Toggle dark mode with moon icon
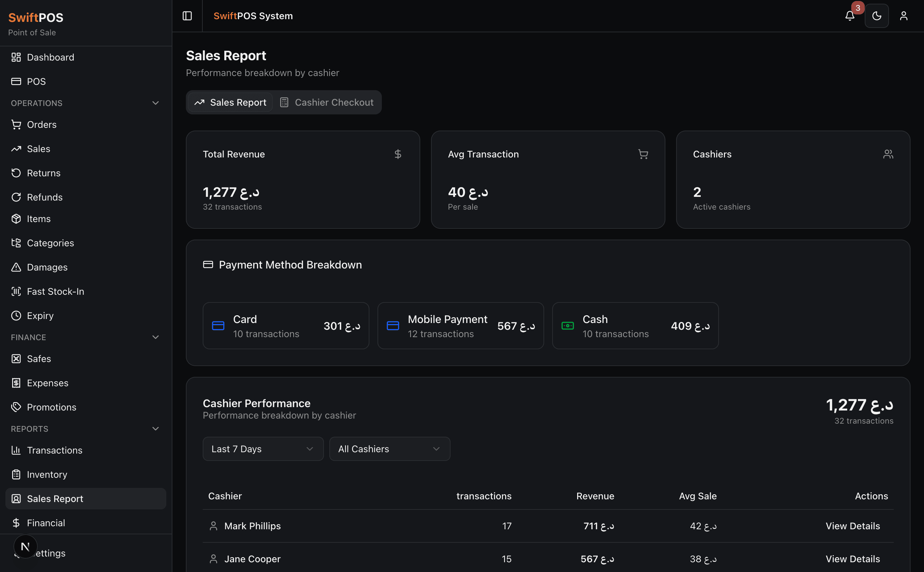924x572 pixels. pos(877,16)
